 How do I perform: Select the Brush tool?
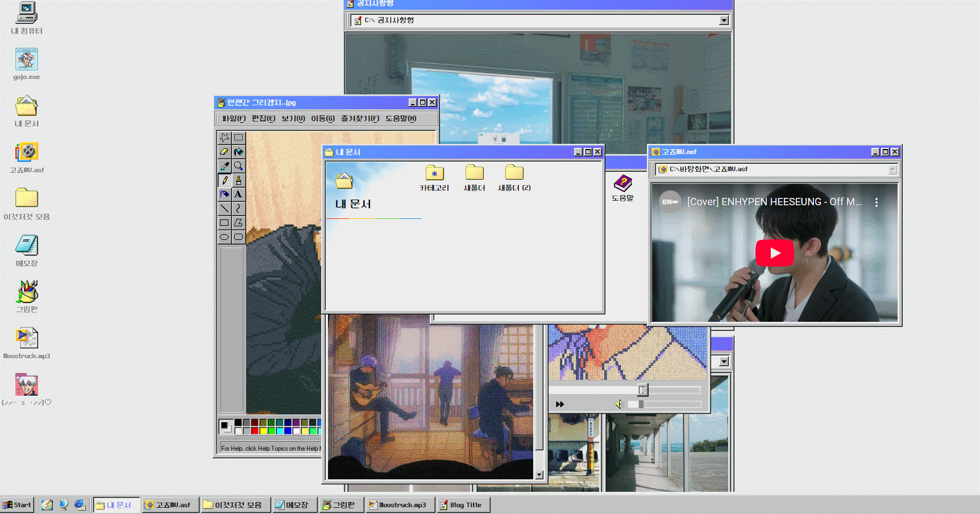point(238,180)
